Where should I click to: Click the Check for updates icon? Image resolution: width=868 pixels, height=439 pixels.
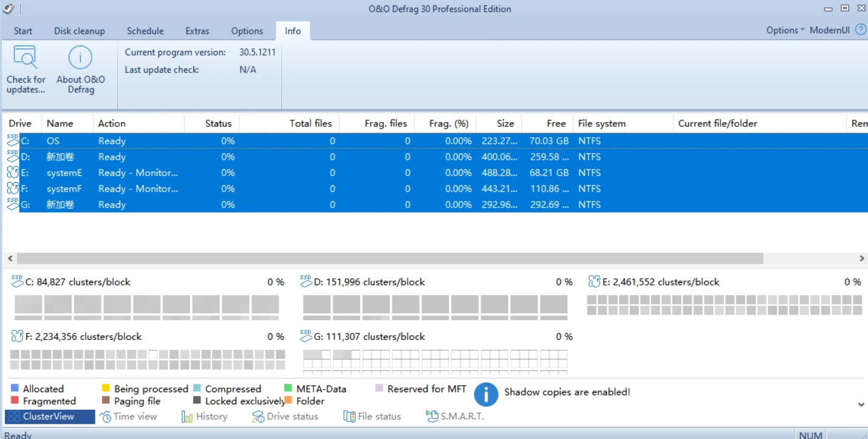(26, 59)
